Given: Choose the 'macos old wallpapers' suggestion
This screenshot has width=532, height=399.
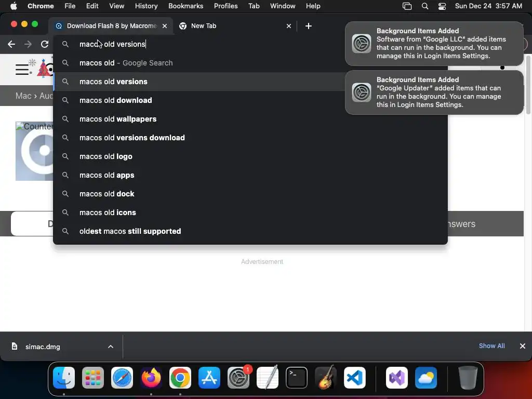Looking at the screenshot, I should (250, 119).
